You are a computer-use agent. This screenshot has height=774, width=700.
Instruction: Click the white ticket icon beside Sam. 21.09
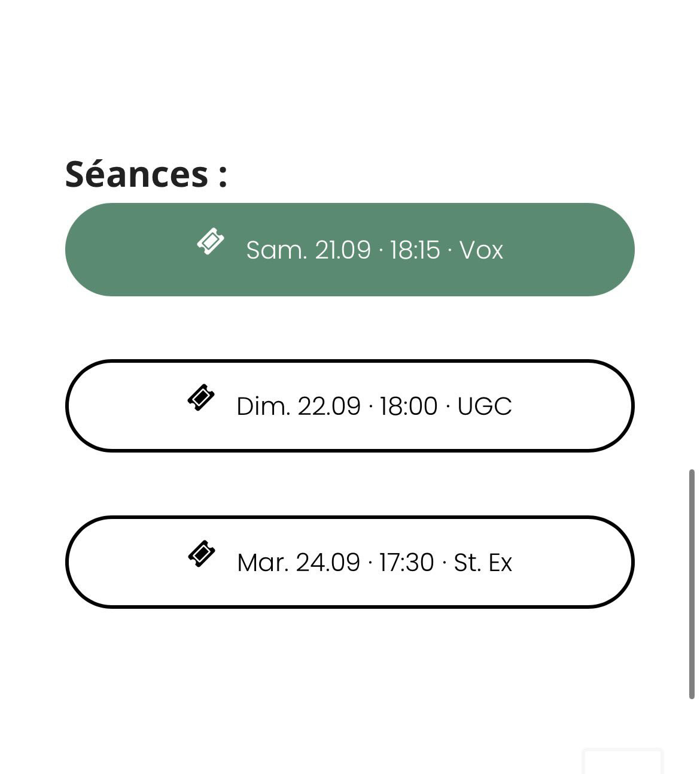pyautogui.click(x=211, y=242)
